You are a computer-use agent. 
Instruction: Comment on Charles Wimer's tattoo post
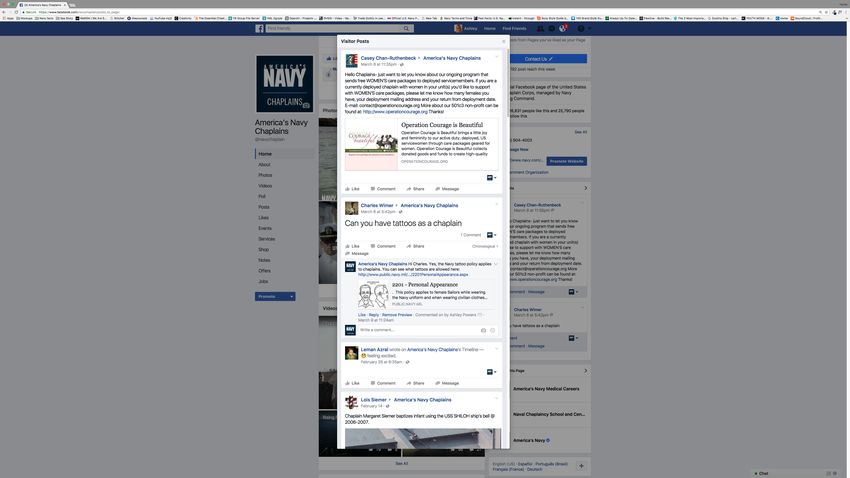tap(383, 247)
